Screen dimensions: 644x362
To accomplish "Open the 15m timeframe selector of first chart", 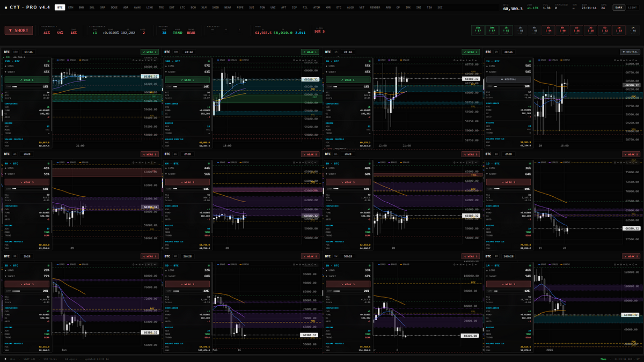I will pyautogui.click(x=16, y=52).
